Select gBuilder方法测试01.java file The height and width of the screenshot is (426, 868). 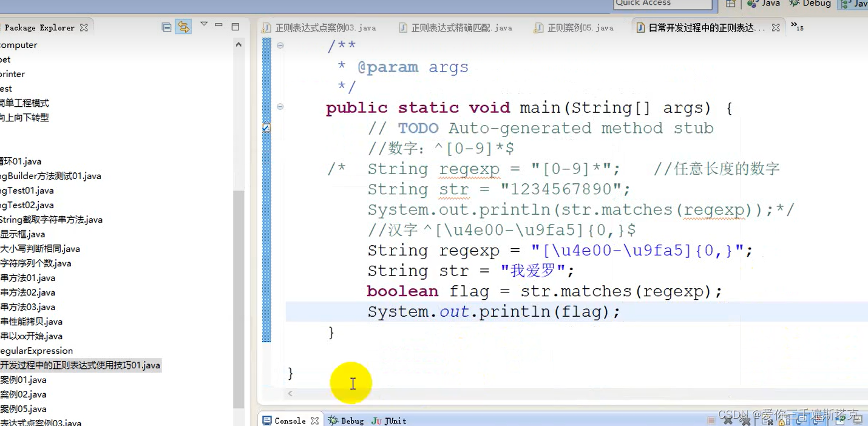(x=50, y=176)
